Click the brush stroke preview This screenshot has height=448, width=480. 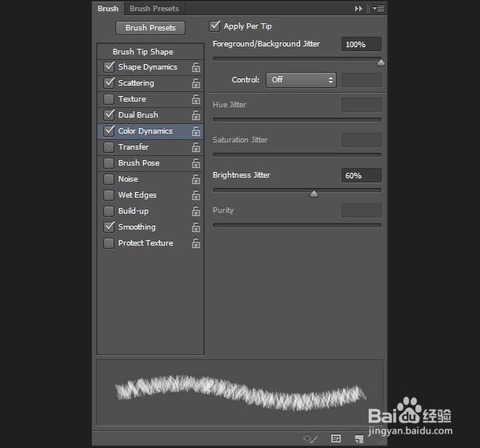click(240, 393)
